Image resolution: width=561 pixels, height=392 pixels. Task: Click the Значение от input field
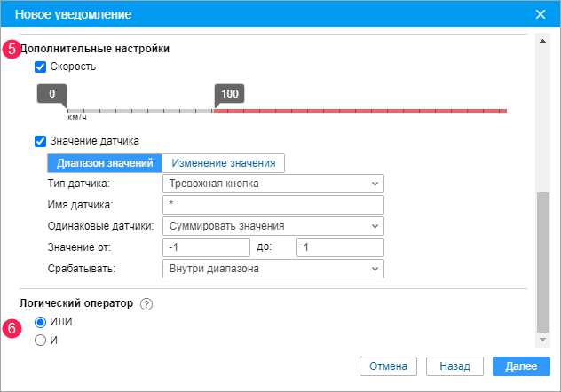pyautogui.click(x=207, y=247)
